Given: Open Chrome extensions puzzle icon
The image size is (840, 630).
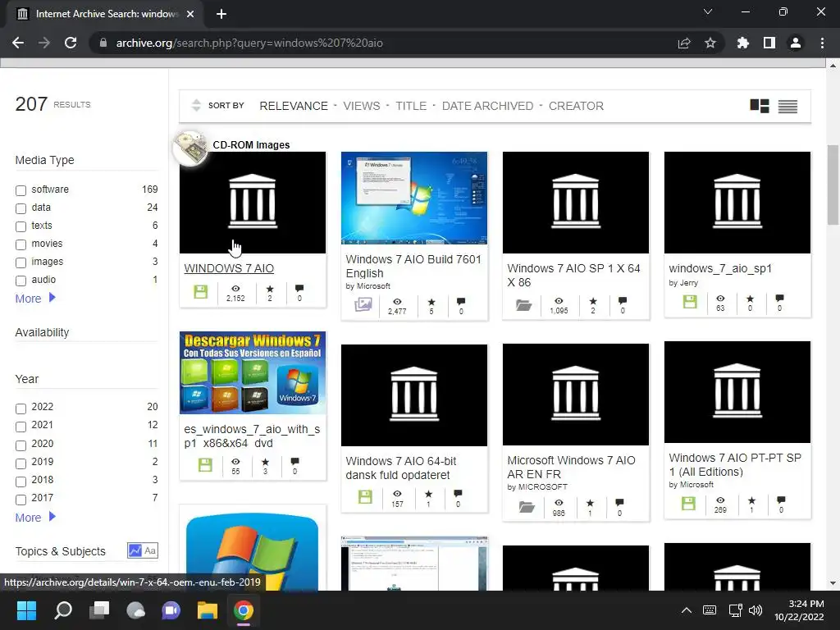Looking at the screenshot, I should click(742, 43).
